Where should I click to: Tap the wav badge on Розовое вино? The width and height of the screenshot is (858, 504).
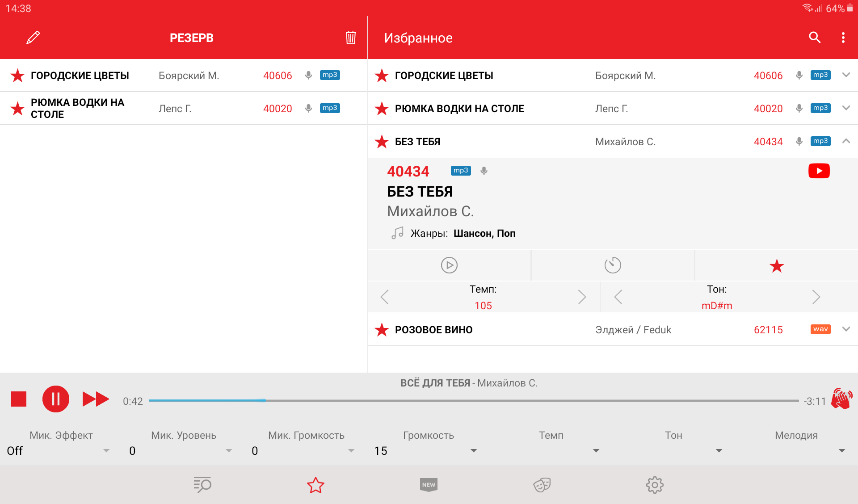click(x=820, y=329)
